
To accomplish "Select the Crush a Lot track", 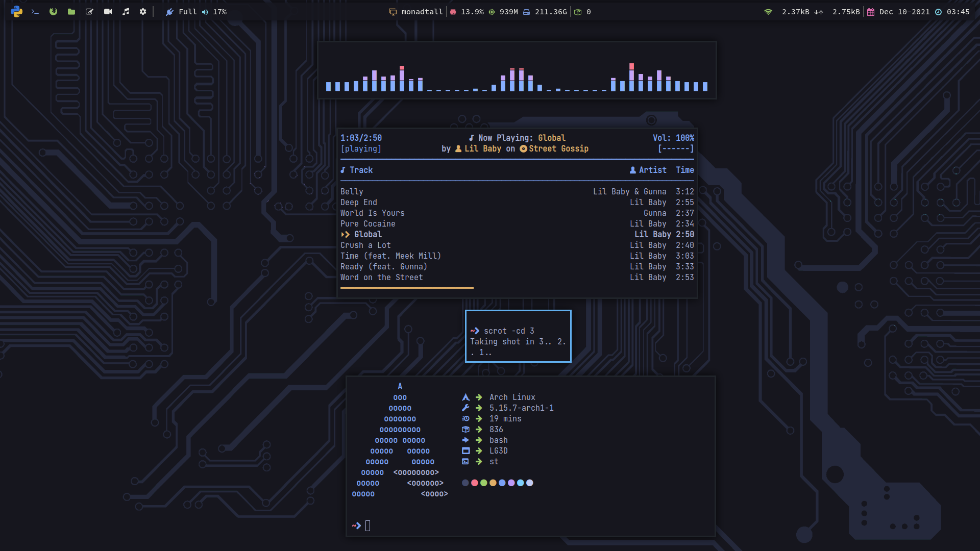I will (365, 245).
